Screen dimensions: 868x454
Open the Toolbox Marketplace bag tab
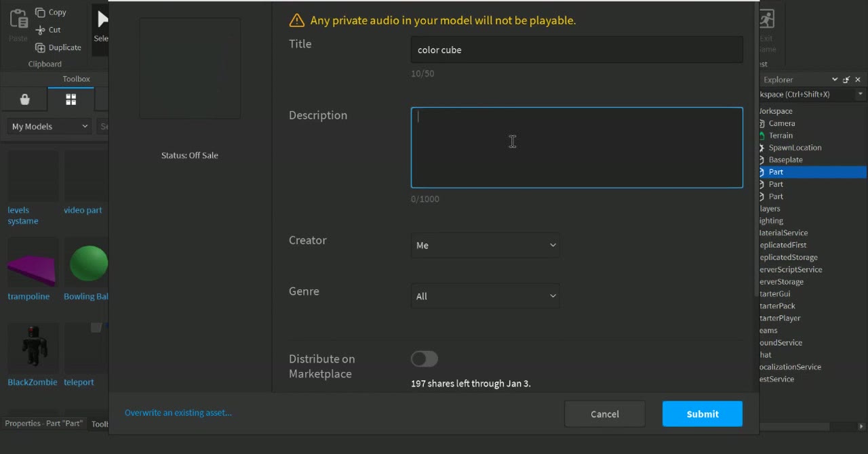pyautogui.click(x=24, y=100)
